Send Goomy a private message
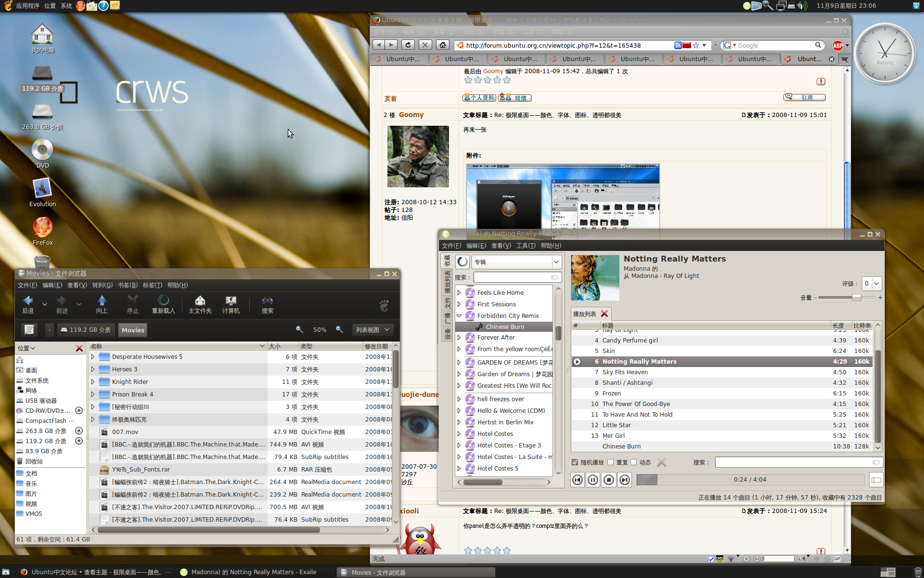This screenshot has width=924, height=578. point(515,97)
